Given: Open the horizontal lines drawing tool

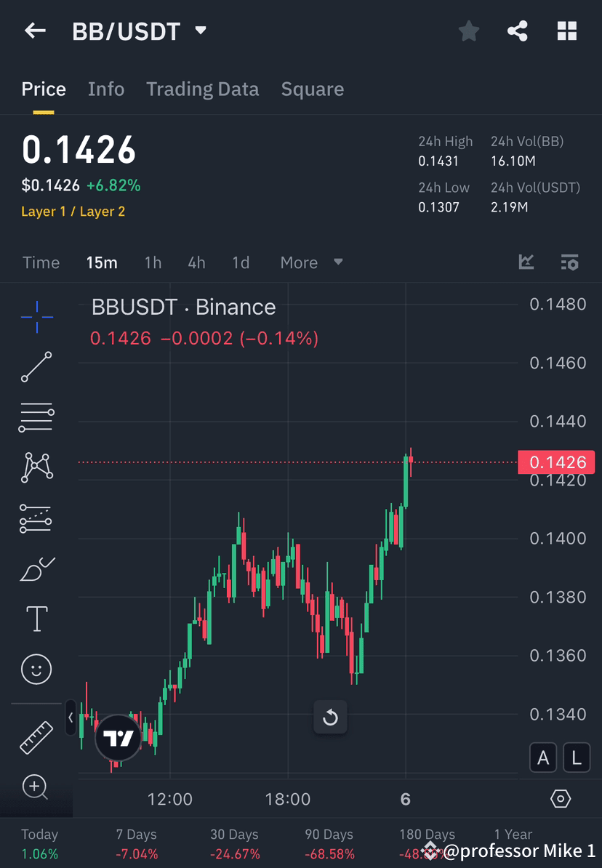Looking at the screenshot, I should click(x=36, y=417).
